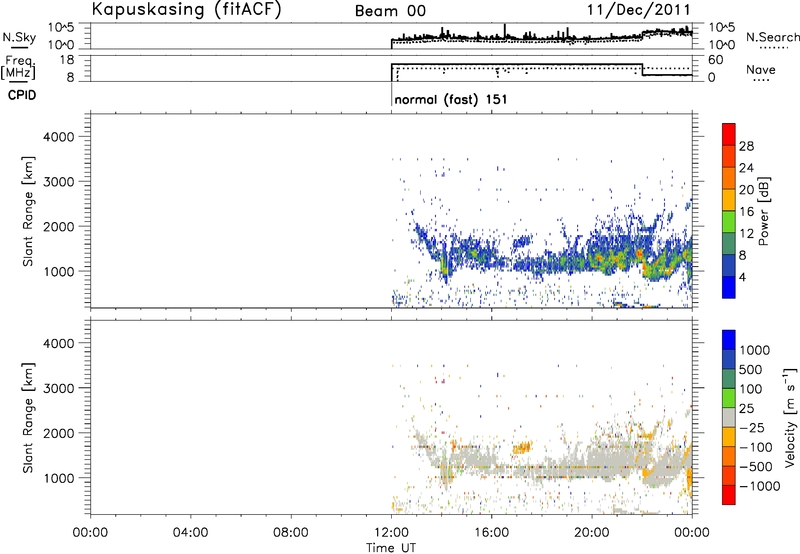Click the '16:00' time axis tick label

(491, 533)
